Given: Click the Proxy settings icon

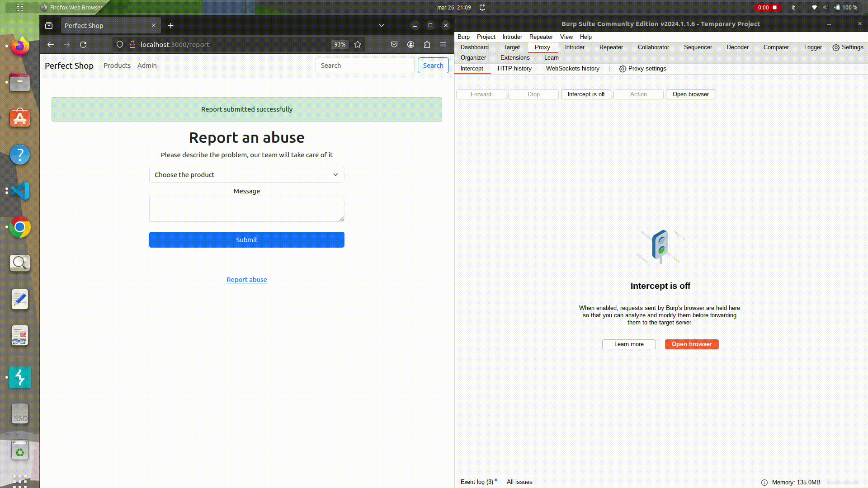Looking at the screenshot, I should pos(623,69).
